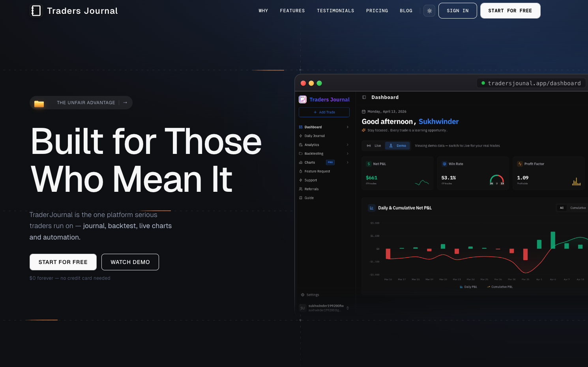Image resolution: width=588 pixels, height=367 pixels.
Task: Click the green maximize dot of mock window
Action: 319,83
